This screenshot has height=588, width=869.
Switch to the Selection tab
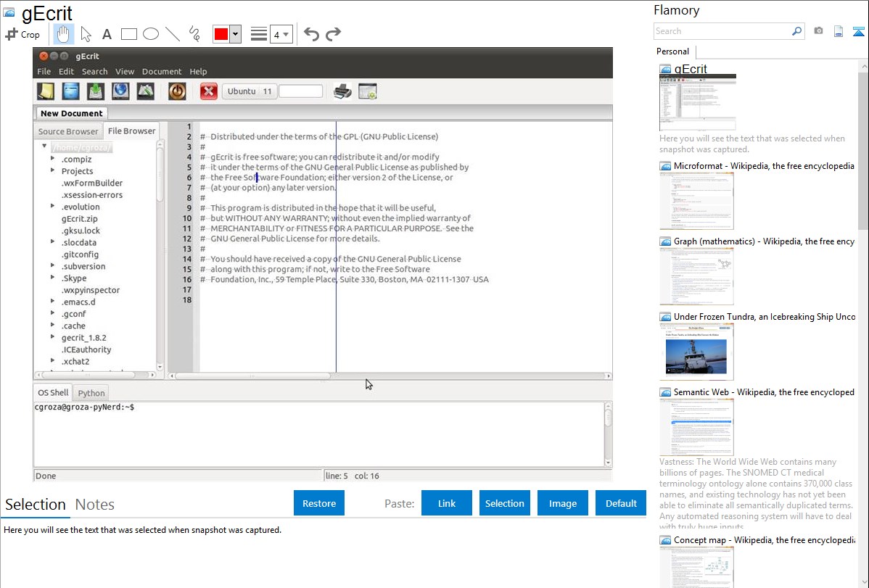[36, 505]
